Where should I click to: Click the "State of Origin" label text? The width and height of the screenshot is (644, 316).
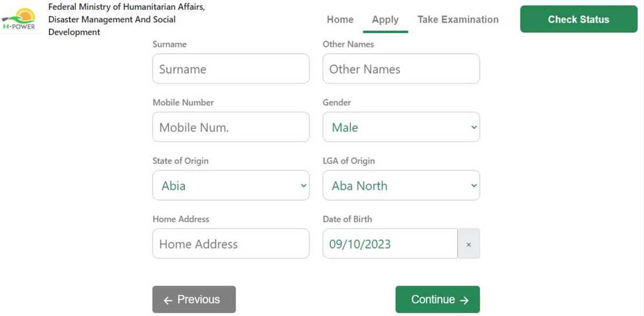tap(181, 161)
